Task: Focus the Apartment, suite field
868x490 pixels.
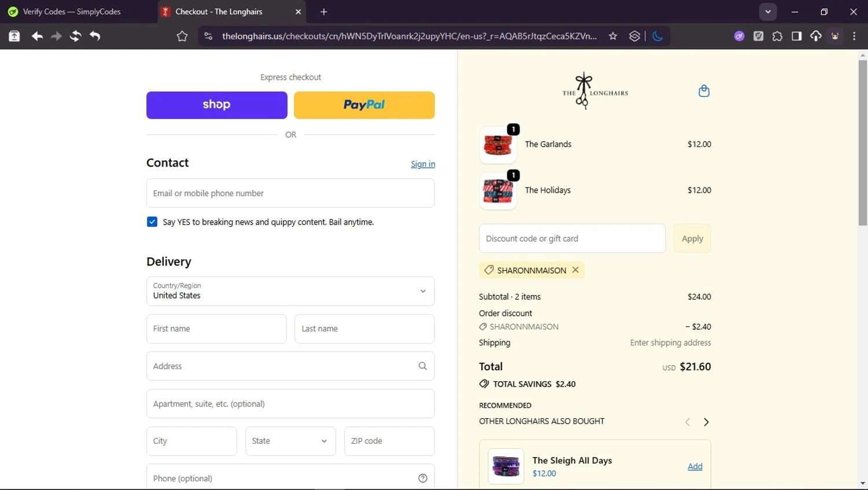Action: [290, 404]
